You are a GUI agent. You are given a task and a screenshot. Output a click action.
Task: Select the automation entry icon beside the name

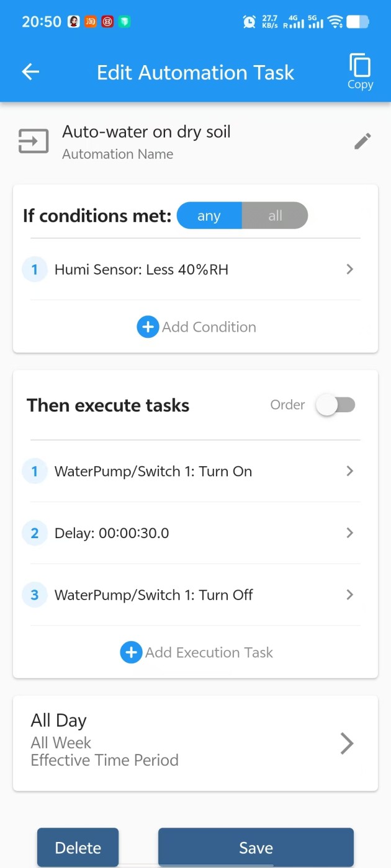[x=33, y=141]
